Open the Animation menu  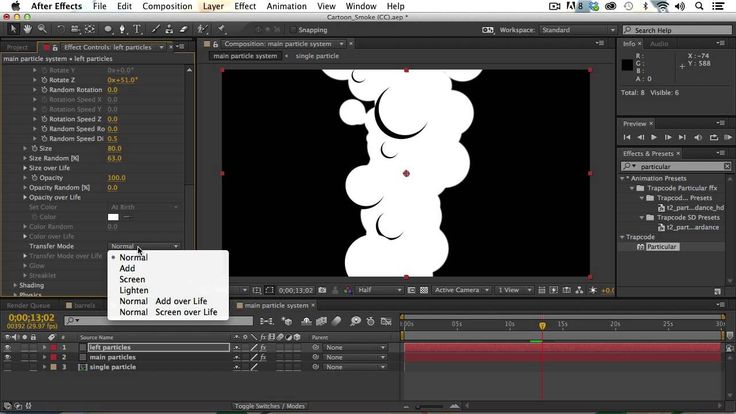click(286, 6)
